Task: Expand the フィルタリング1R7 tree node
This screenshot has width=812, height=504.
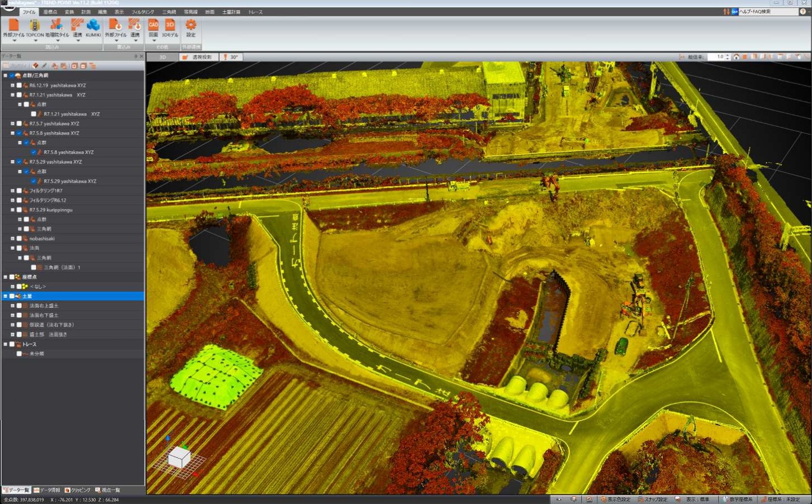Action: pos(12,191)
